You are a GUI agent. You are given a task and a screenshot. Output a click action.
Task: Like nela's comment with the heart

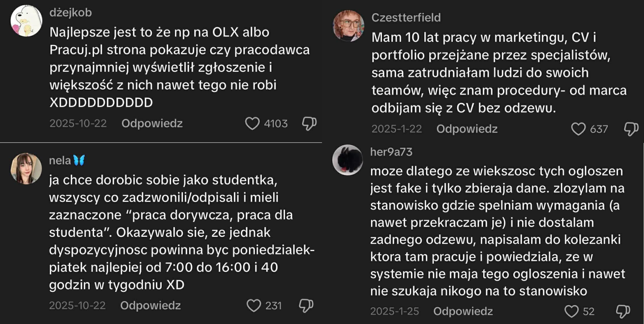click(x=253, y=306)
